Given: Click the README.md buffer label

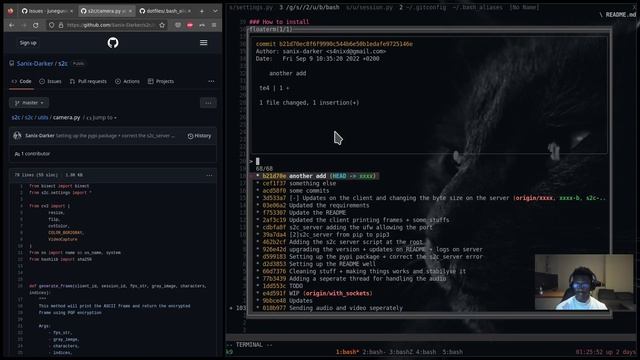Looking at the screenshot, I should coord(620,15).
